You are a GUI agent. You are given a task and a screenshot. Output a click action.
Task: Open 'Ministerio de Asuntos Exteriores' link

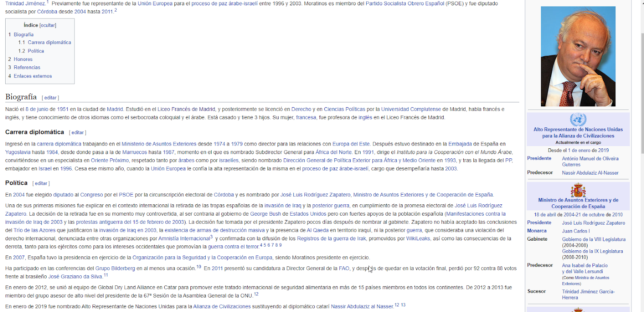(159, 144)
